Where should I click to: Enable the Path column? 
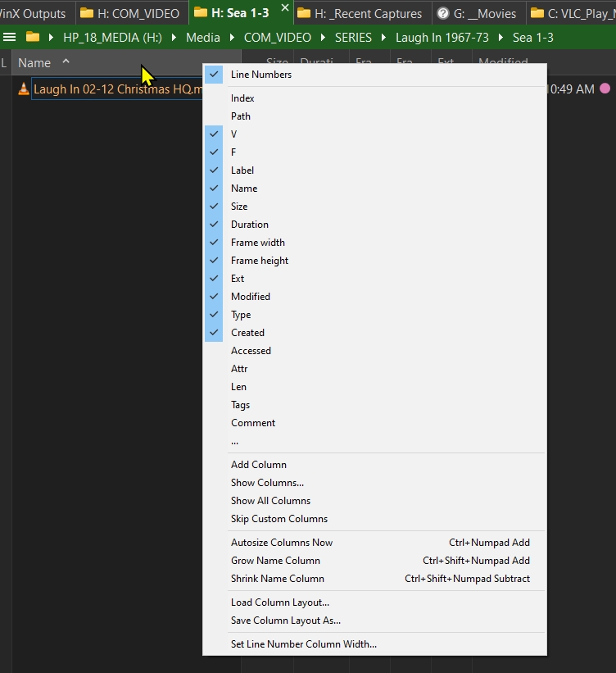click(375, 116)
